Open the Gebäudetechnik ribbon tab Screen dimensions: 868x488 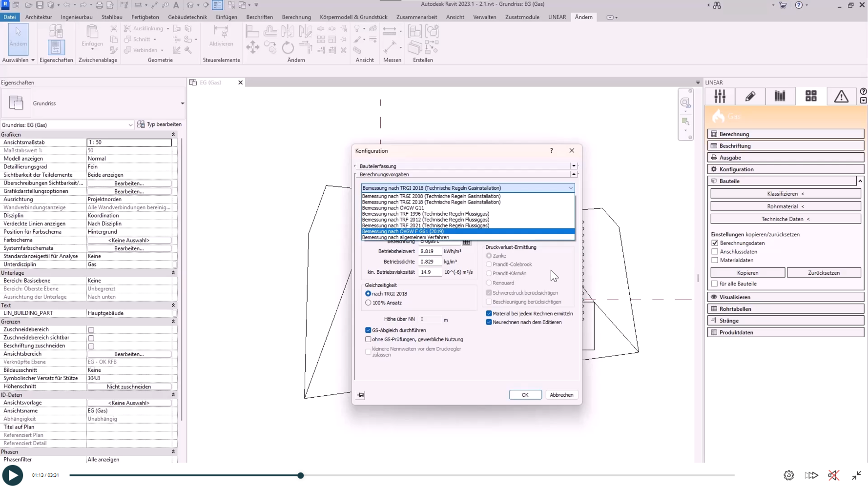(x=187, y=17)
